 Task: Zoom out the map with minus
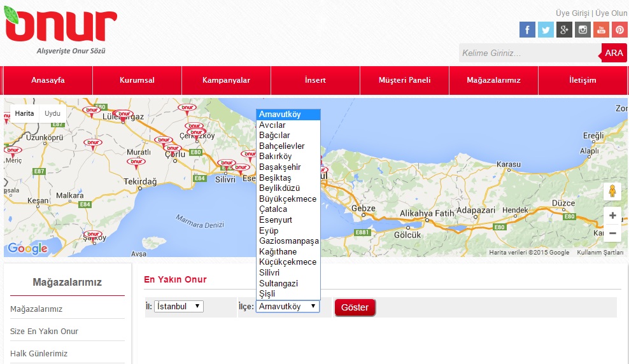pyautogui.click(x=612, y=233)
